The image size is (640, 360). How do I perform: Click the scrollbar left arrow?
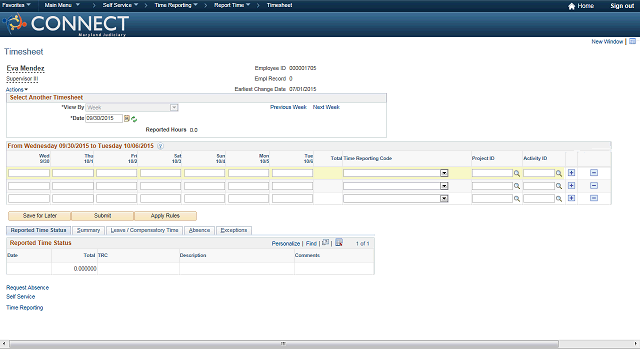point(4,344)
